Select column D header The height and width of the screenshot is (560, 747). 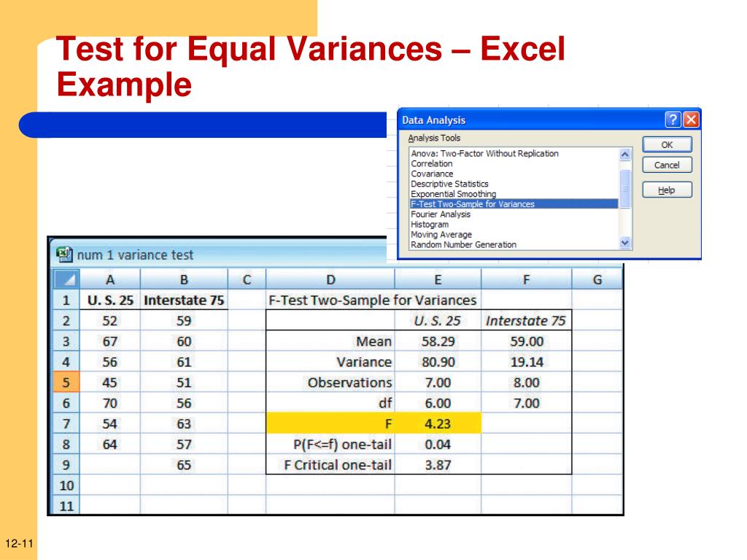[330, 279]
